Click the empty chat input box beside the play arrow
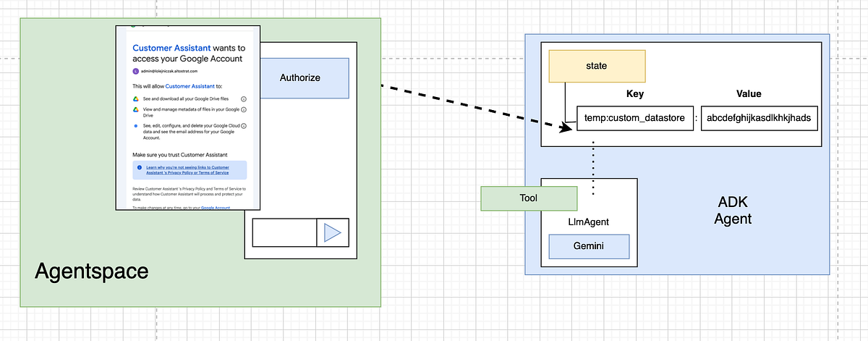This screenshot has width=868, height=341. coord(284,232)
